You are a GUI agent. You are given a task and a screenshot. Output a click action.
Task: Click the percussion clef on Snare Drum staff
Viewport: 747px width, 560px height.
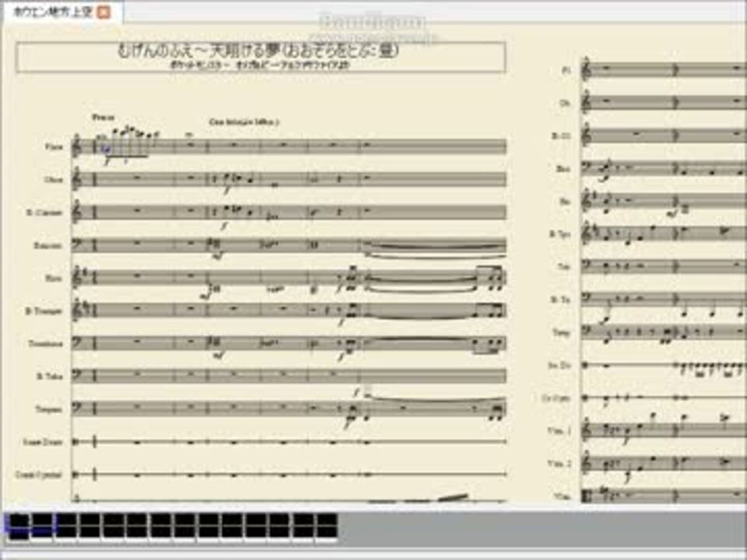click(x=75, y=442)
